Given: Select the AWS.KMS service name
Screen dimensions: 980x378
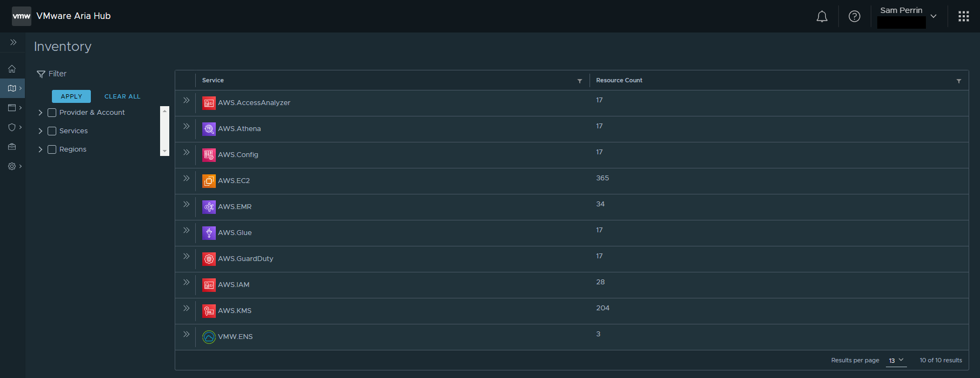Looking at the screenshot, I should coord(235,311).
